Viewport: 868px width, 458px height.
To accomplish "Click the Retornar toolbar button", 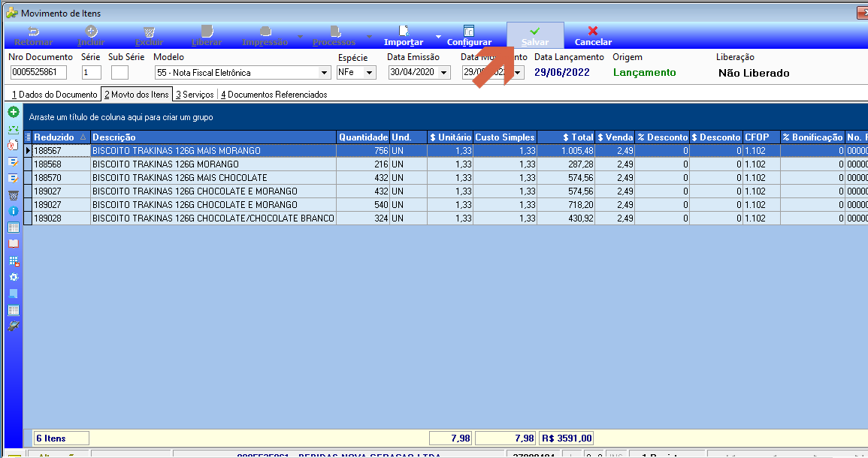I will [x=33, y=36].
